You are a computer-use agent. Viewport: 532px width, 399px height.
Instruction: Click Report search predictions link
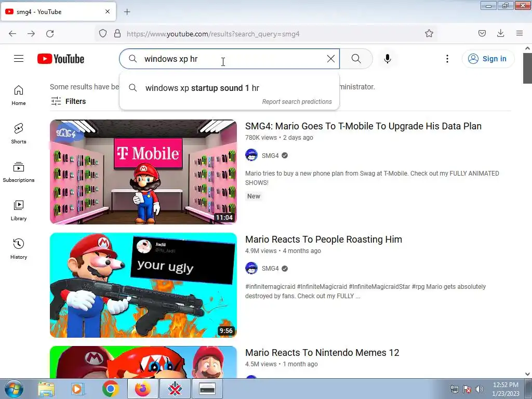click(x=297, y=102)
